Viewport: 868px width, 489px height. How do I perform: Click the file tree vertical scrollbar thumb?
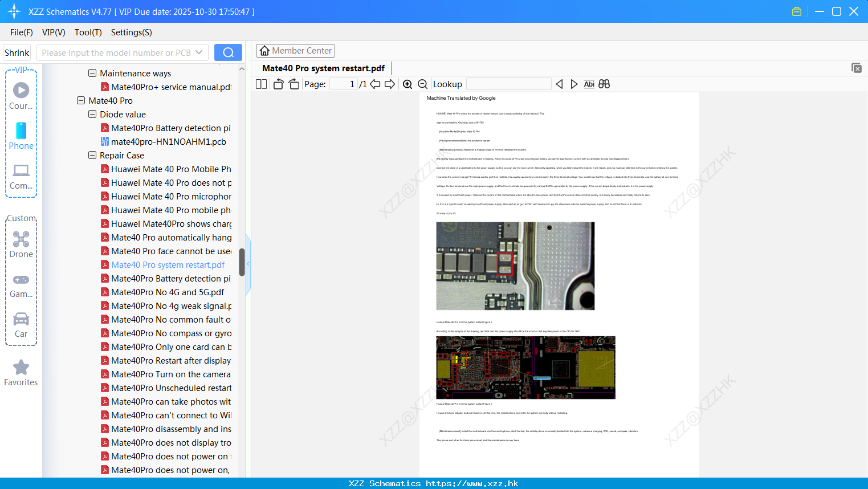point(242,262)
